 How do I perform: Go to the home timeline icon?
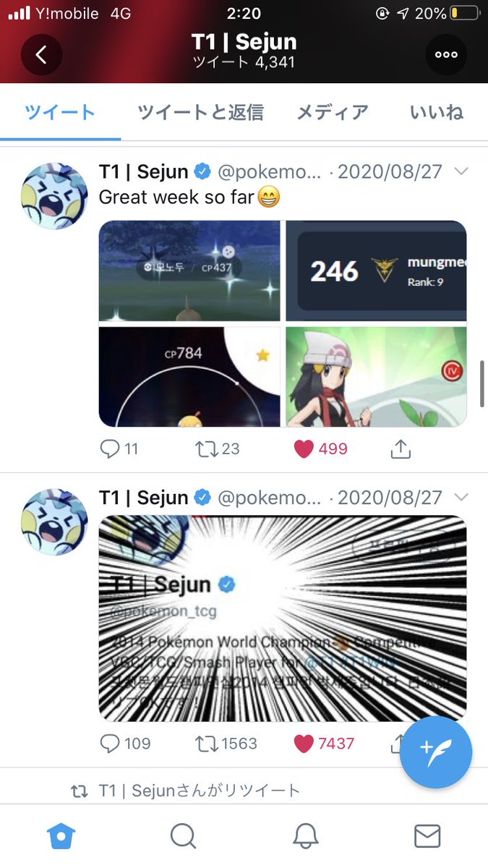click(x=61, y=837)
